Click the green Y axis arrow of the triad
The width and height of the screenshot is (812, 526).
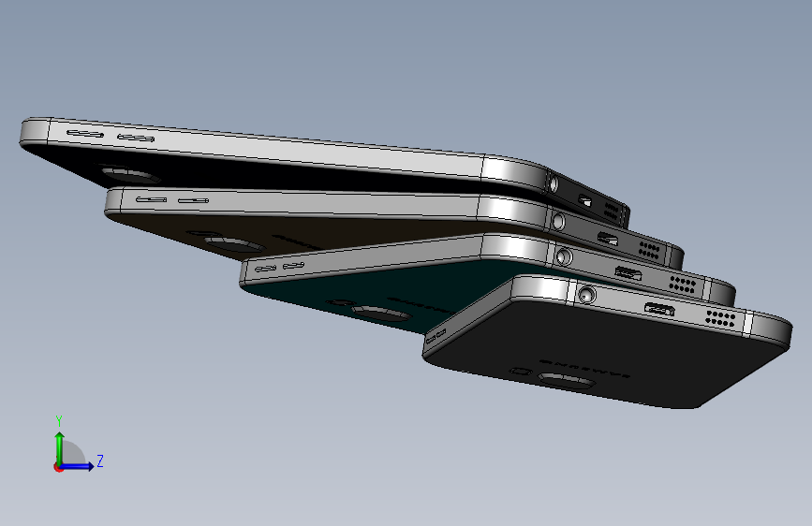pos(59,448)
